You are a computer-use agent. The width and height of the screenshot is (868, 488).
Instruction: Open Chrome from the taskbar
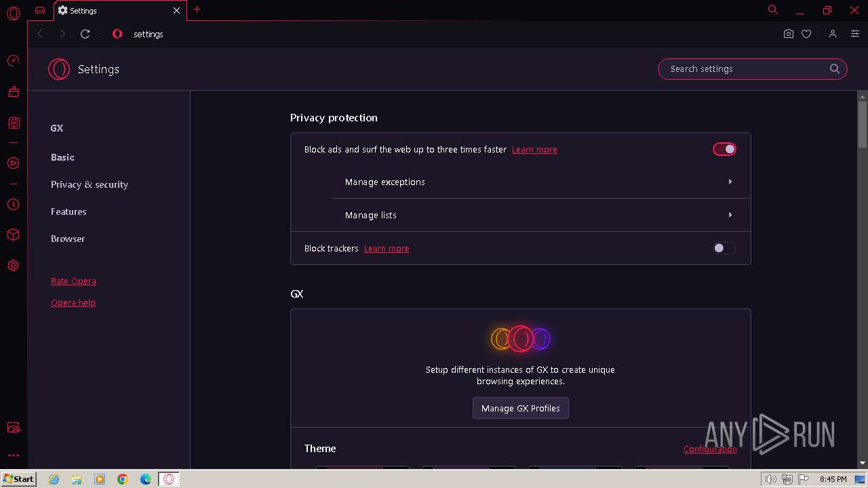123,479
